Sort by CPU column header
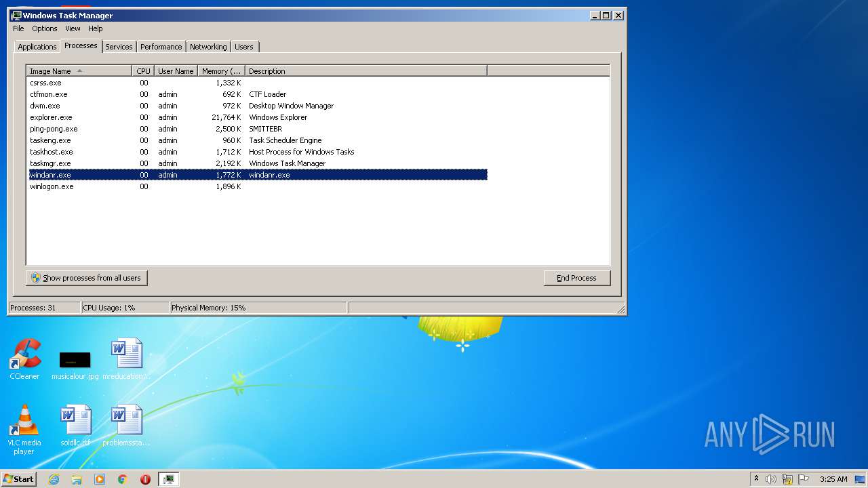Screen dimensions: 868x488 [143, 71]
